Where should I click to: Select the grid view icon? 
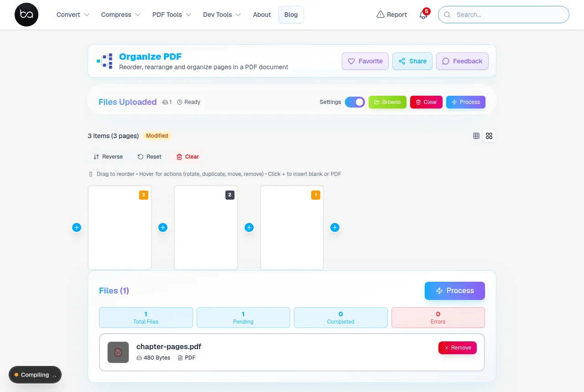(x=489, y=136)
